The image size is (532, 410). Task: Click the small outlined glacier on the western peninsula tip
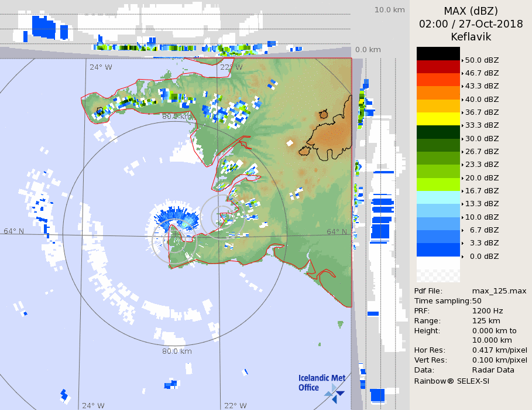[100, 110]
